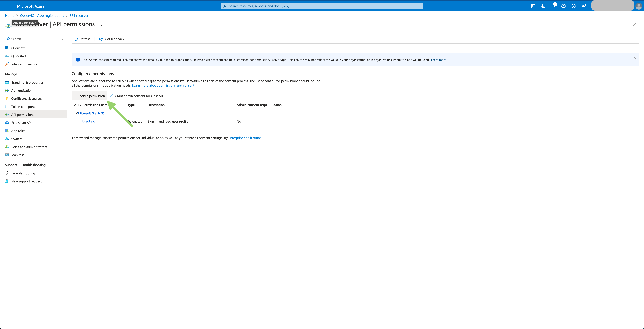Go to Expose an API section
The image size is (644, 329).
click(21, 123)
